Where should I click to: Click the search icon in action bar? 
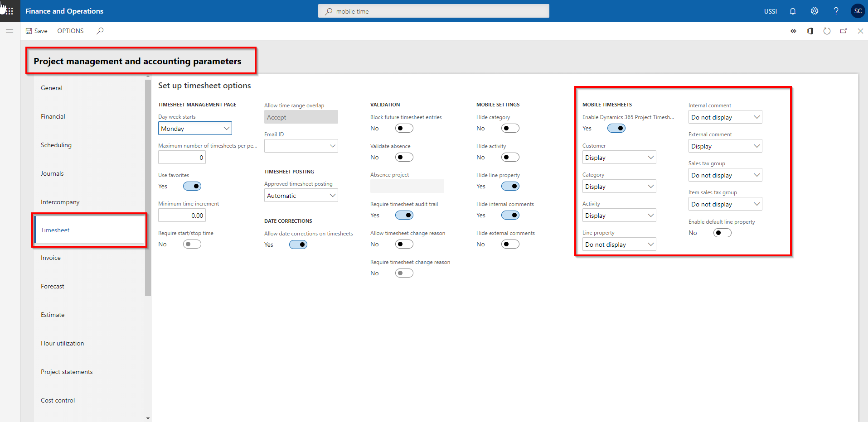click(100, 31)
